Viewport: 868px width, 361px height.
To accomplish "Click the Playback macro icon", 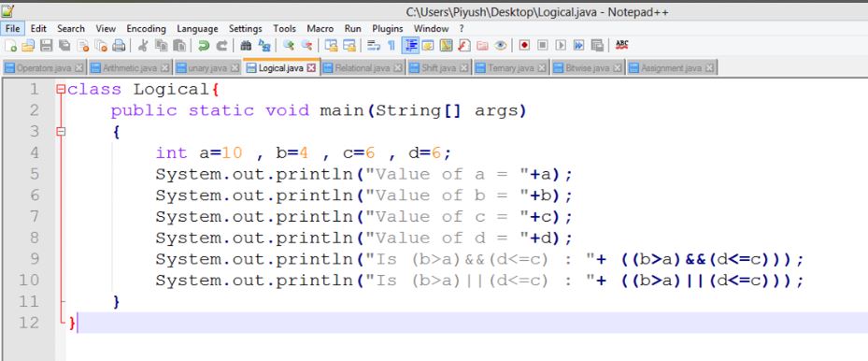I will click(x=561, y=46).
